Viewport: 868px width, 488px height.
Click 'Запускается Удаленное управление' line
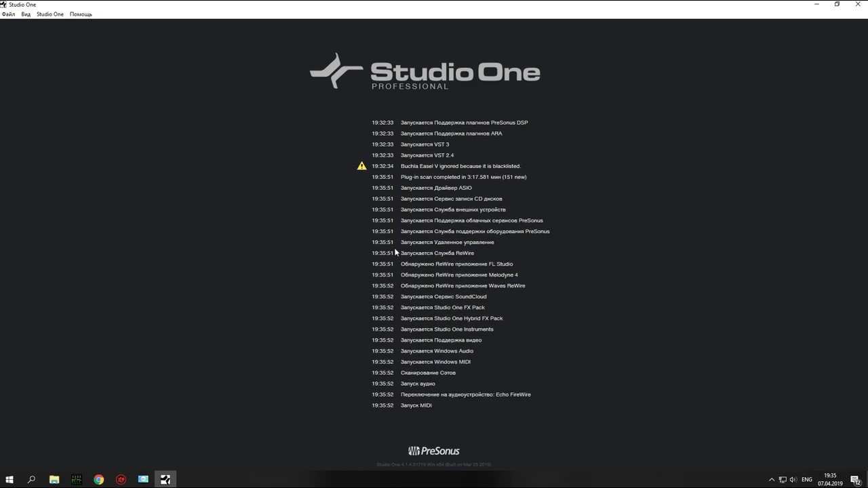coord(448,243)
